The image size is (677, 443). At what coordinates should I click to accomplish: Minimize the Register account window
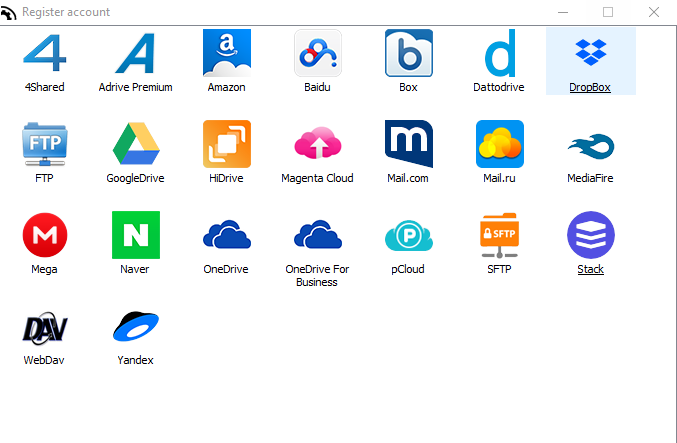pyautogui.click(x=563, y=12)
